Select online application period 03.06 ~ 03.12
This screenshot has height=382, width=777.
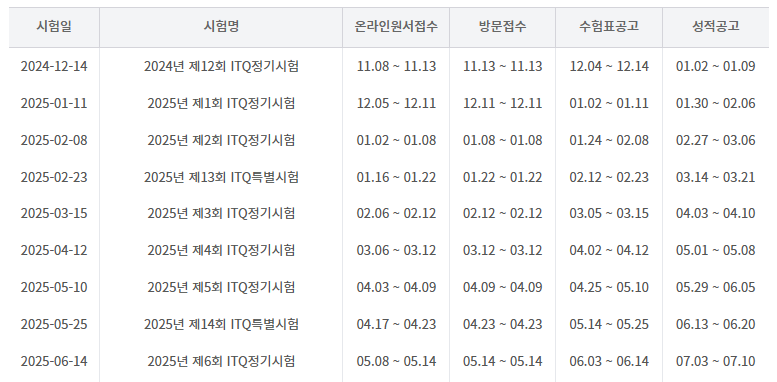396,250
